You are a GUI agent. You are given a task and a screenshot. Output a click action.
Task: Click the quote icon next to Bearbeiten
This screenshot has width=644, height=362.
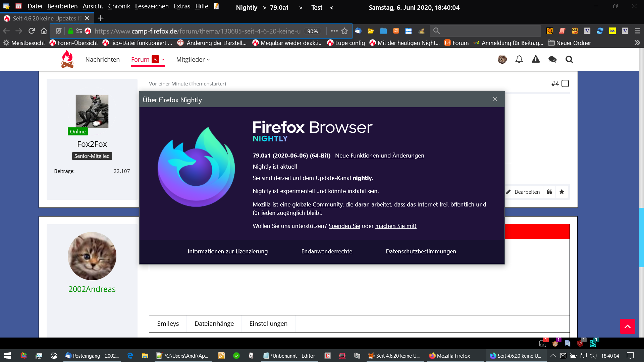point(549,192)
